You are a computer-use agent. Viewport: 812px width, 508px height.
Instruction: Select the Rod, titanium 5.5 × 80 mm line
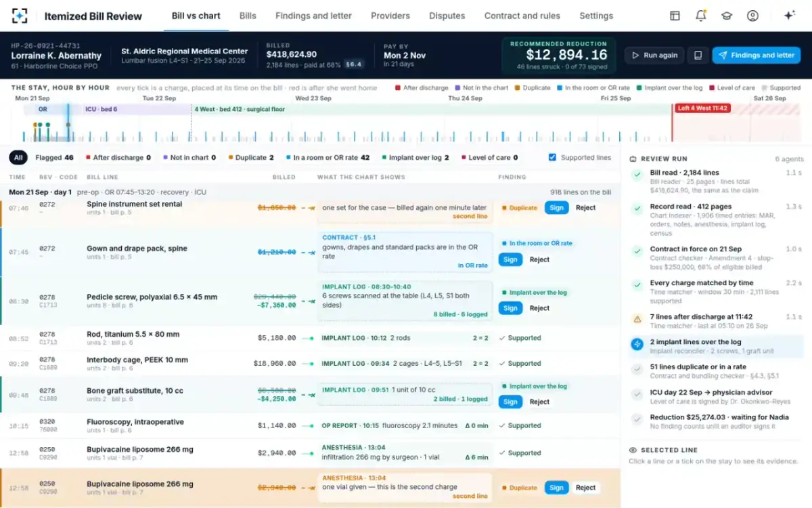[x=310, y=338]
